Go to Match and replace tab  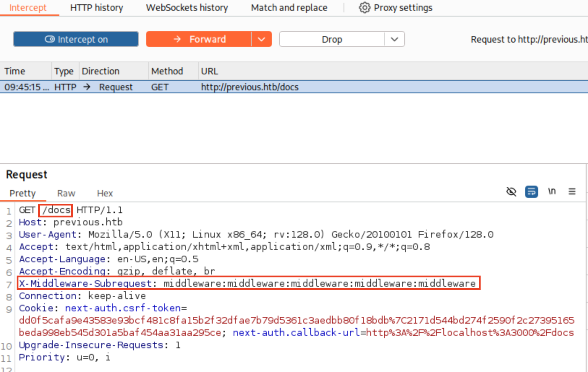pos(289,8)
